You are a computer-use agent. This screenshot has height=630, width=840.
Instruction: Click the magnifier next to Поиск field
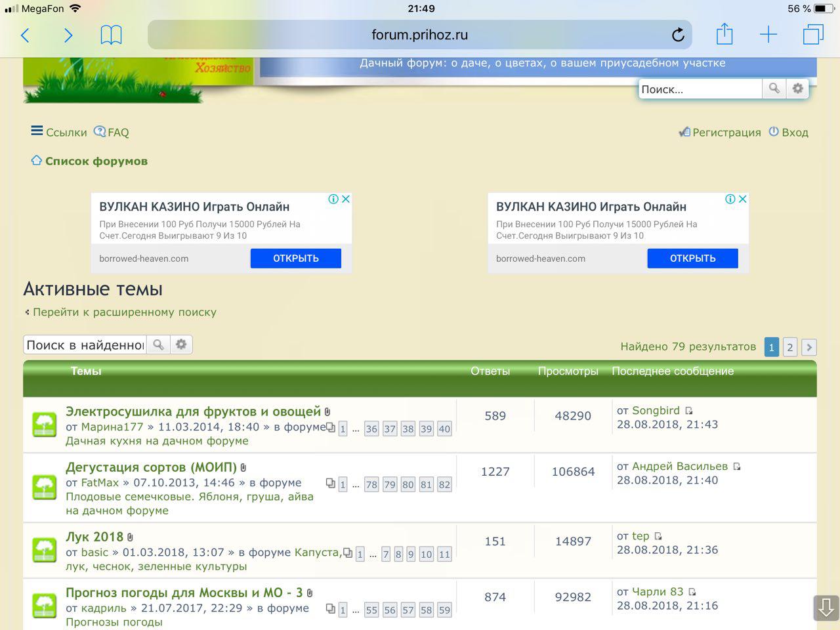point(774,89)
